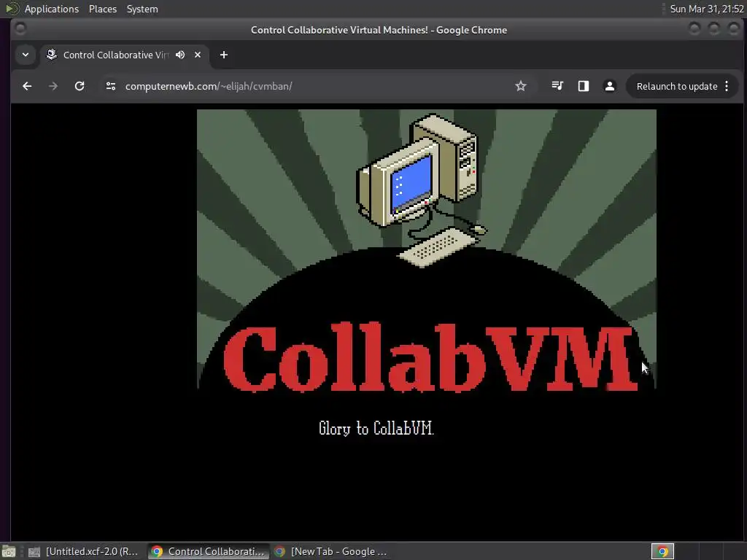Image resolution: width=747 pixels, height=560 pixels.
Task: Click the forward navigation arrow
Action: (53, 86)
